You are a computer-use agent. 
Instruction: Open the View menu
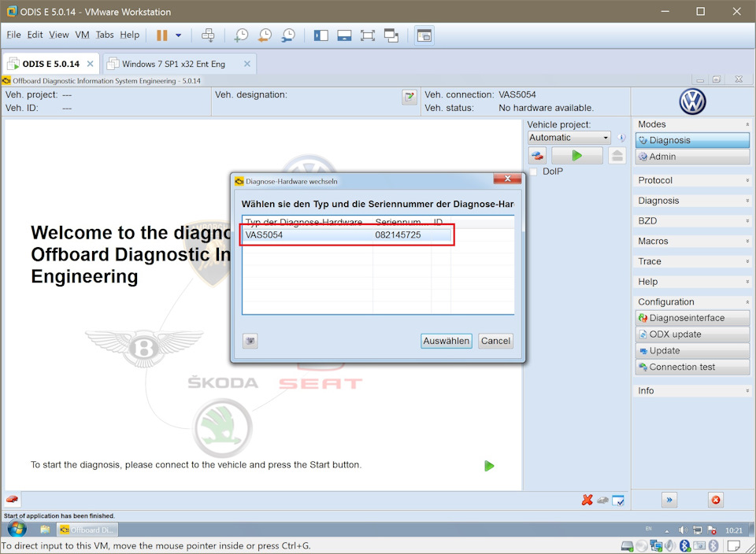pos(59,35)
